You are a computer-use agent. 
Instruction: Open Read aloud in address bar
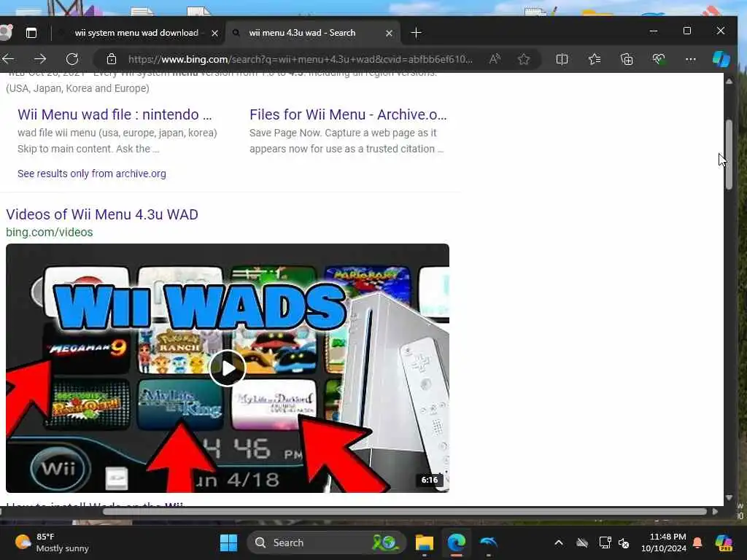click(x=495, y=59)
